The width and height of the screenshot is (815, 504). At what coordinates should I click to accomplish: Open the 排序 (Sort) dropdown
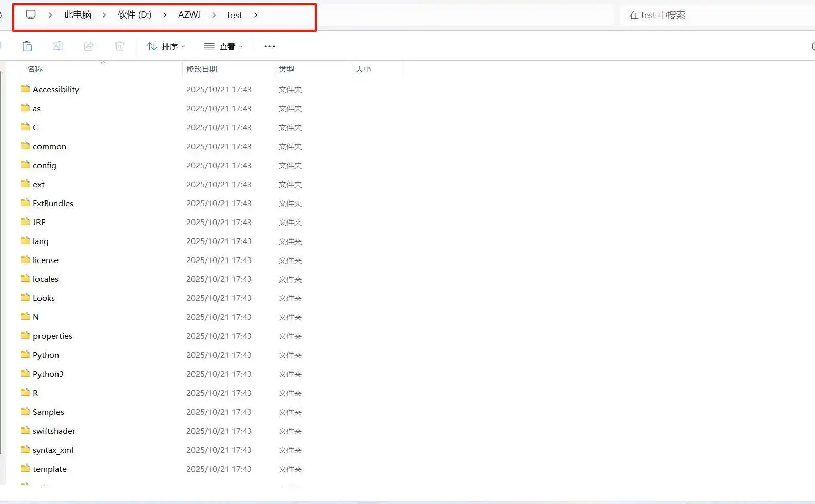click(166, 46)
